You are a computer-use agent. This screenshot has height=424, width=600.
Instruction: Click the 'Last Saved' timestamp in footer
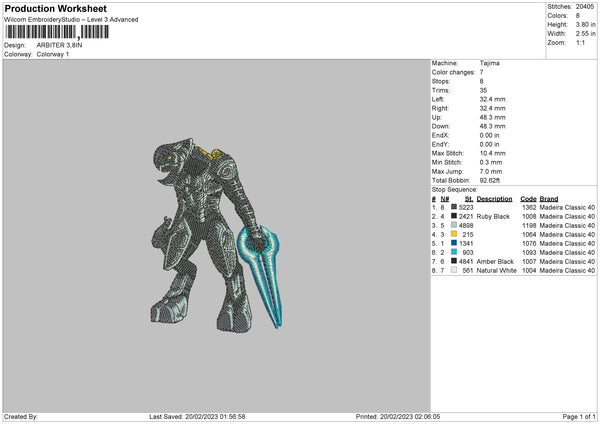(197, 417)
